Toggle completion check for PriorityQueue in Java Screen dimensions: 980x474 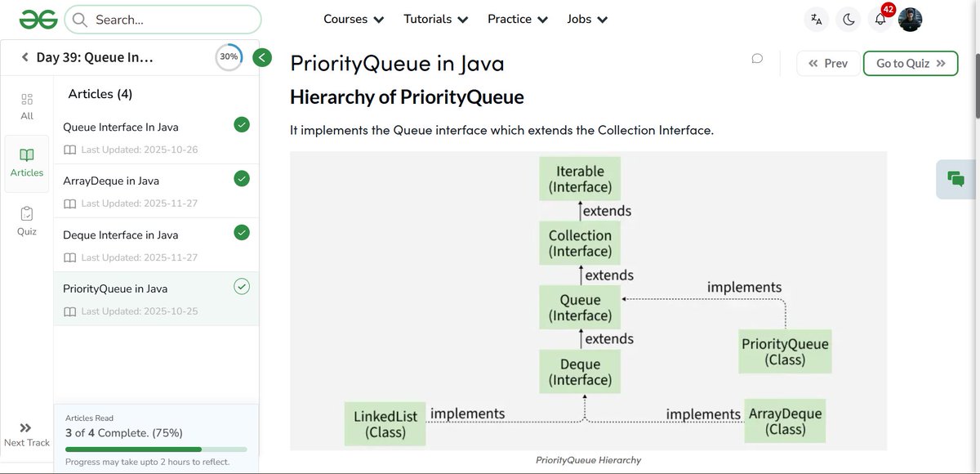pyautogui.click(x=242, y=286)
